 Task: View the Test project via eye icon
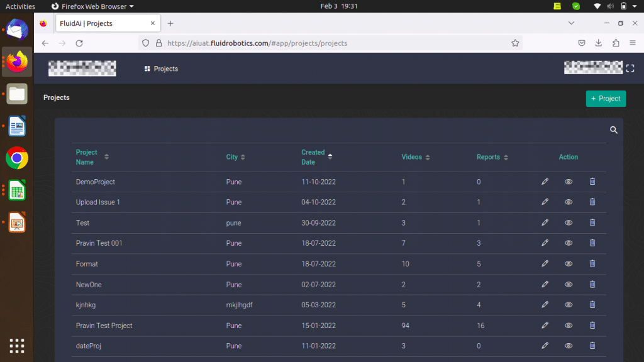tap(569, 222)
